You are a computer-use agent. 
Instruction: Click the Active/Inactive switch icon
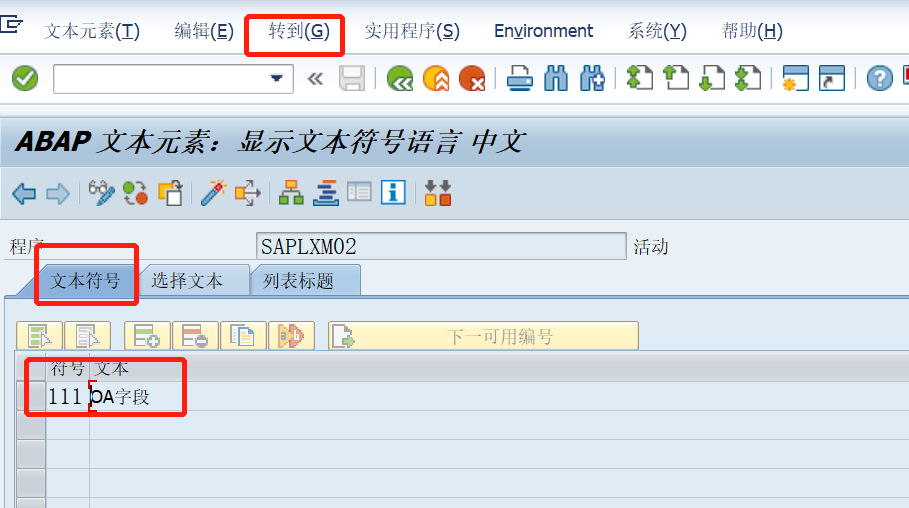pyautogui.click(x=136, y=193)
